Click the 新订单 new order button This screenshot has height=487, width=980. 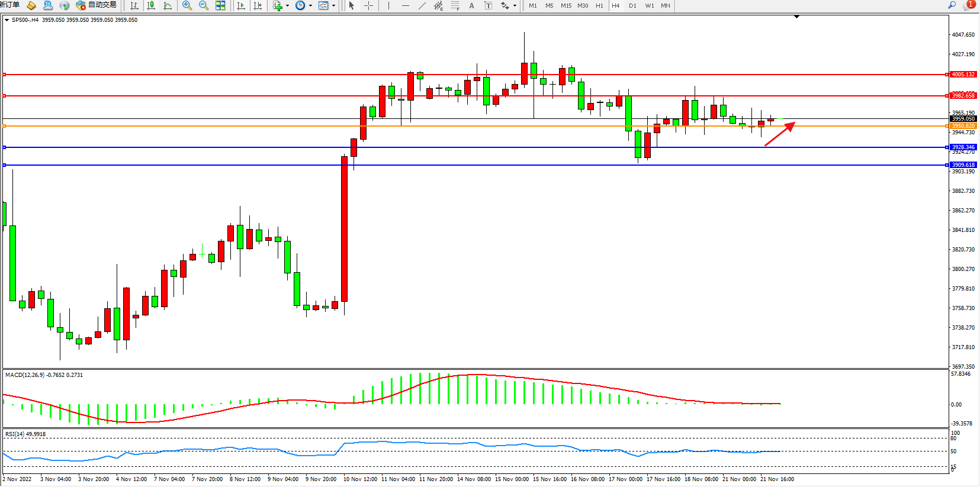click(x=9, y=5)
